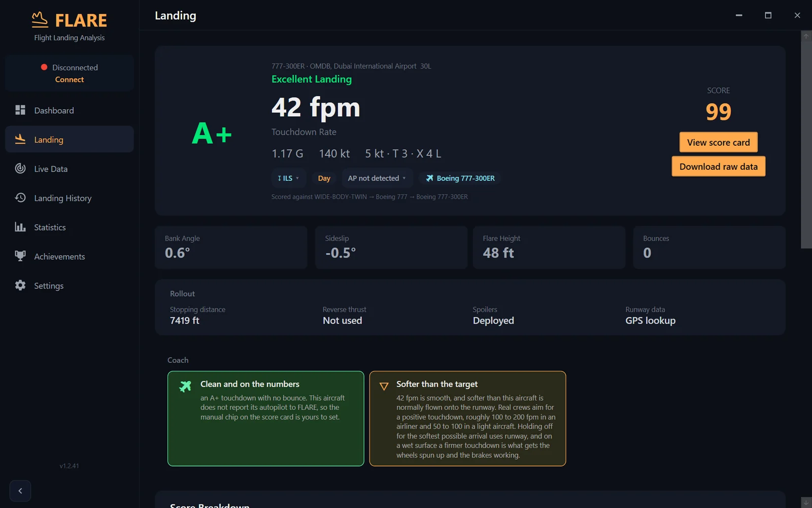Click the Landing plane icon in sidebar
This screenshot has width=812, height=508.
20,139
